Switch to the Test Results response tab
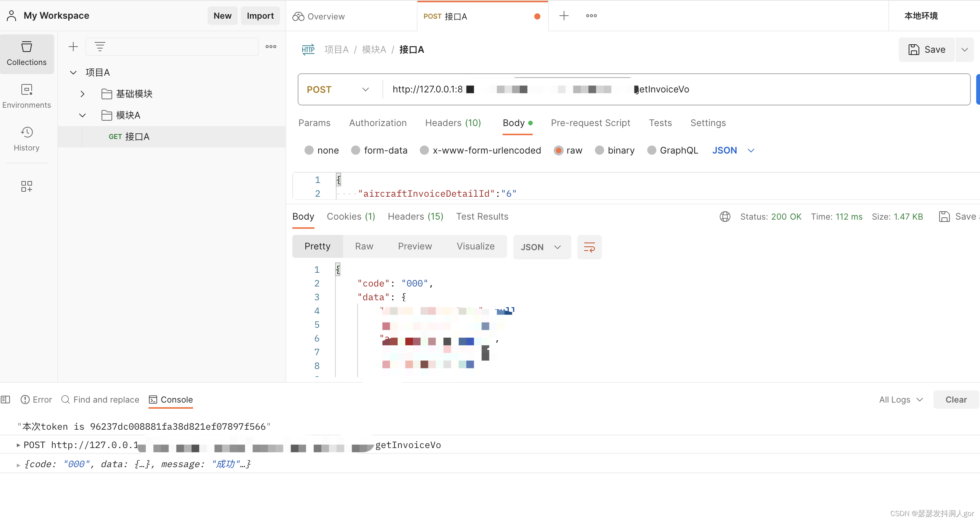The image size is (980, 521). [482, 216]
